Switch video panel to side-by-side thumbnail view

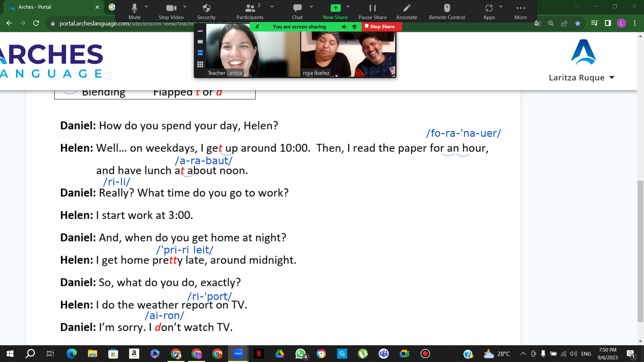click(x=200, y=53)
